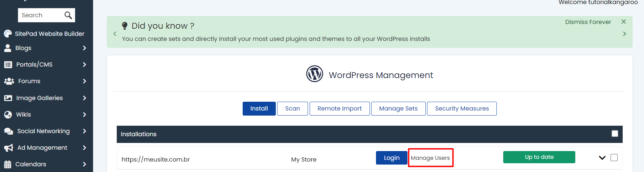The height and width of the screenshot is (172, 644).
Task: Click the Social Networking chat icon
Action: [8, 131]
